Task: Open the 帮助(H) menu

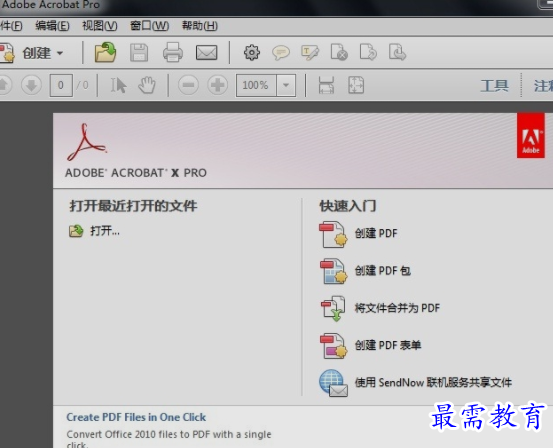Action: click(200, 26)
